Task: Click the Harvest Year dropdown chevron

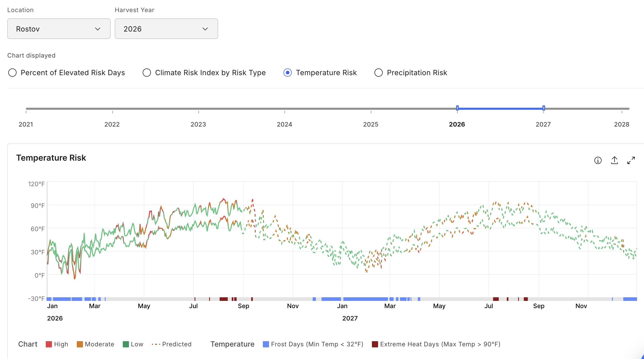Action: 205,29
